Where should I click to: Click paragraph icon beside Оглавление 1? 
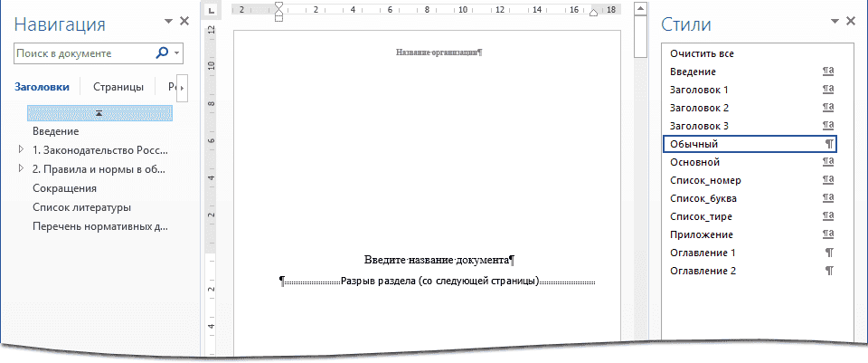coord(829,253)
